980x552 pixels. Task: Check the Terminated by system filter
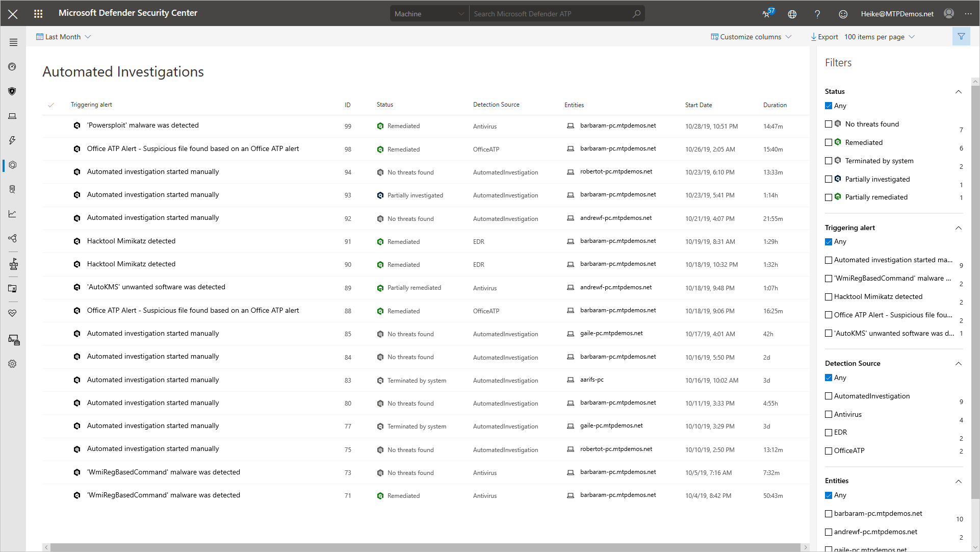click(x=829, y=161)
